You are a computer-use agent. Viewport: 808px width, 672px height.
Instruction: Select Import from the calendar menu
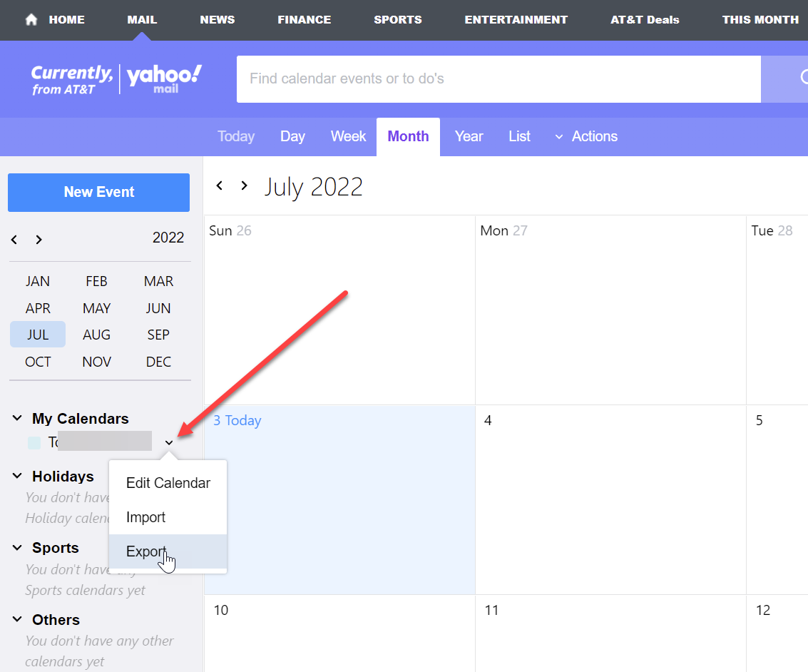click(146, 517)
